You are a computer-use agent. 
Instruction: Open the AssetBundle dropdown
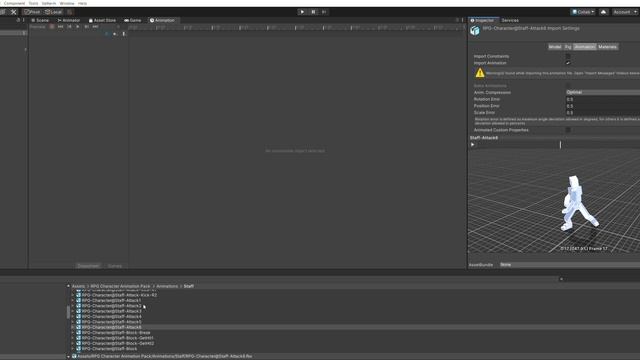click(x=570, y=264)
